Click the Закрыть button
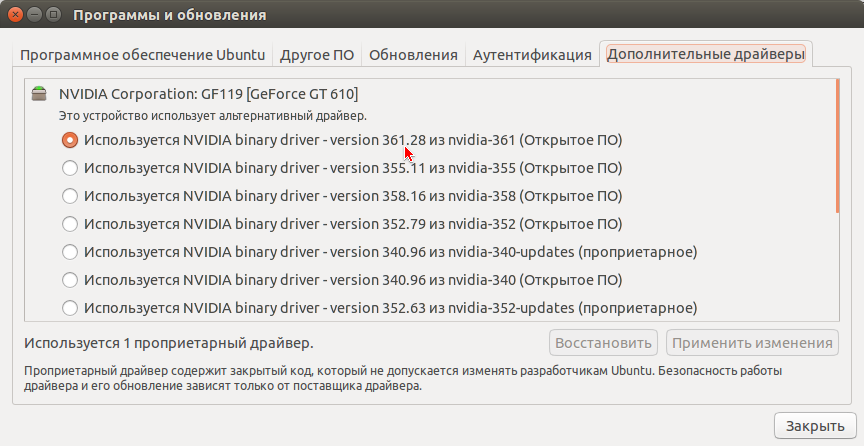 pos(815,425)
